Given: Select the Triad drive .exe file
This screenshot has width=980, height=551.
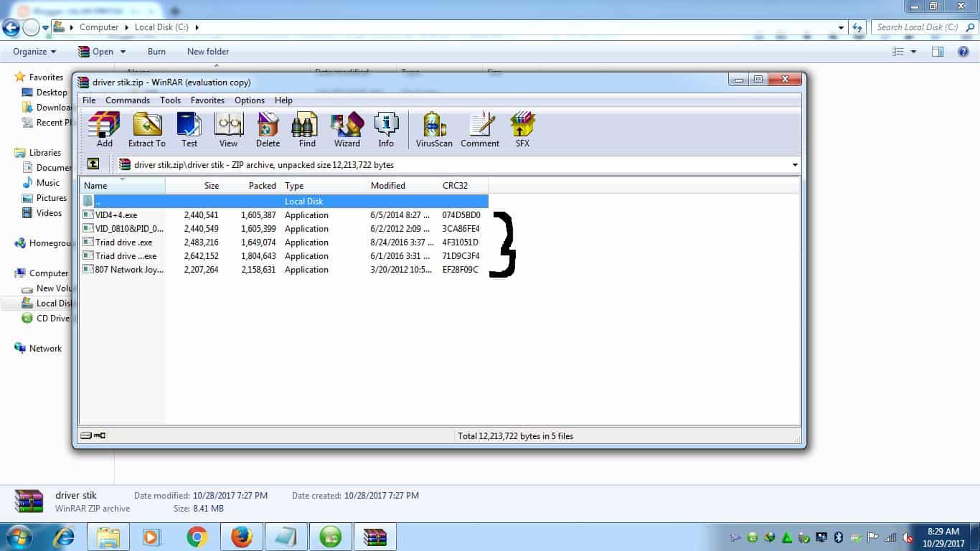Looking at the screenshot, I should 284,242.
